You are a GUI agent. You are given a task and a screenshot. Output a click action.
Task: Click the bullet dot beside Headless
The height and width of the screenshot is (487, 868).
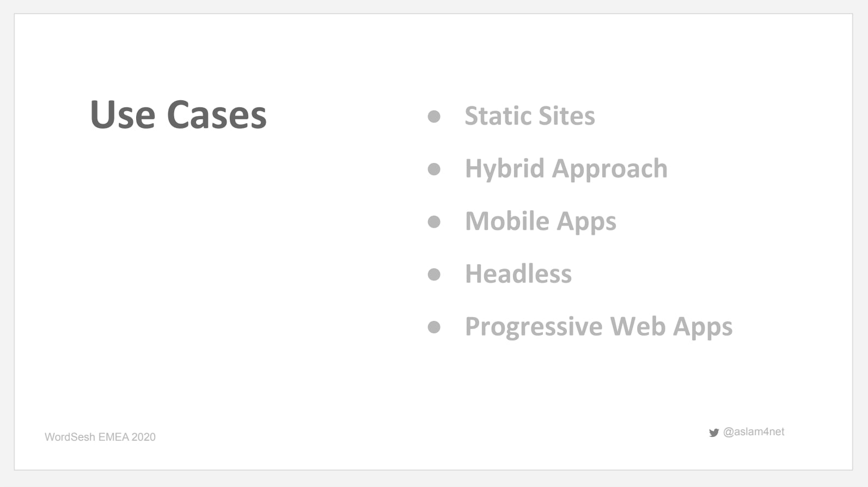434,274
